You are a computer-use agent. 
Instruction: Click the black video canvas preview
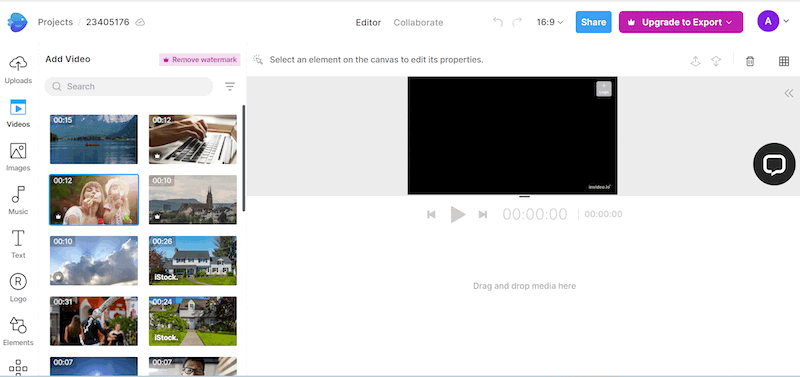coord(512,136)
